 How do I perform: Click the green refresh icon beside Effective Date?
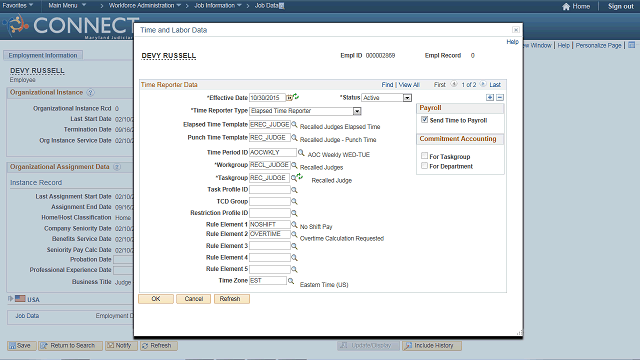click(x=296, y=97)
